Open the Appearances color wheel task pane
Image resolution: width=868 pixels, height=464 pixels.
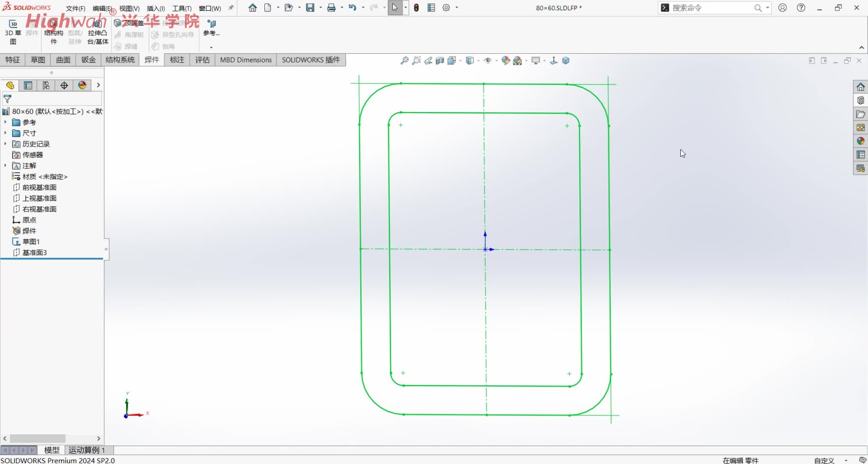[x=860, y=141]
